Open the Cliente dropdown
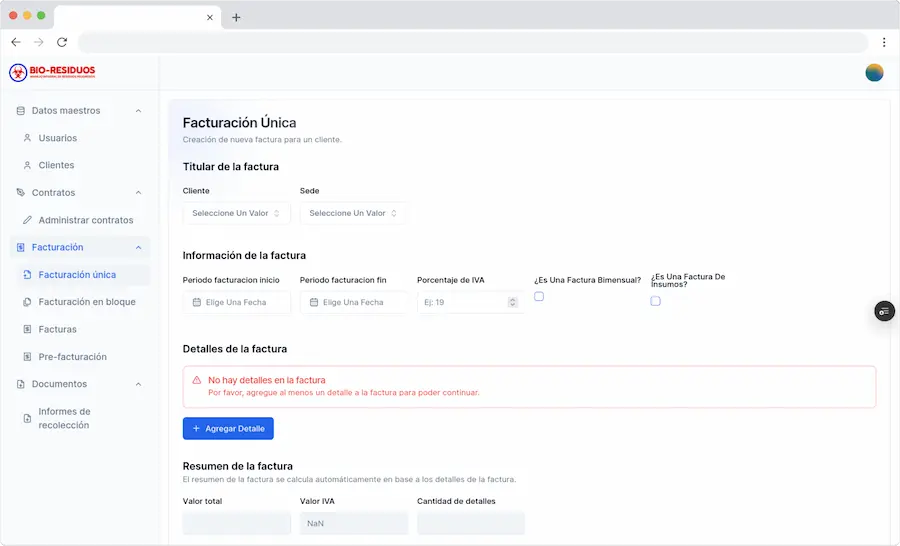Image resolution: width=900 pixels, height=546 pixels. tap(236, 213)
